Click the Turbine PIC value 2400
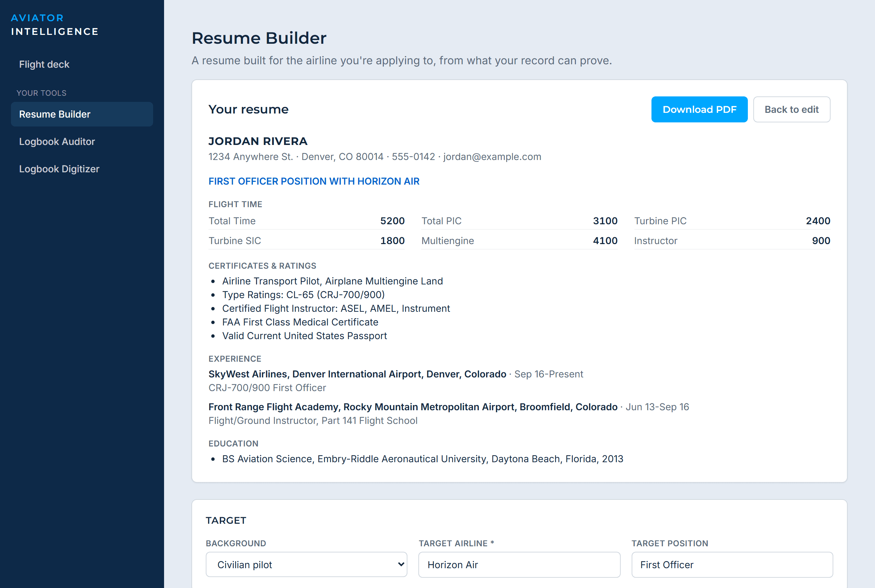Viewport: 875px width, 588px height. coord(818,221)
